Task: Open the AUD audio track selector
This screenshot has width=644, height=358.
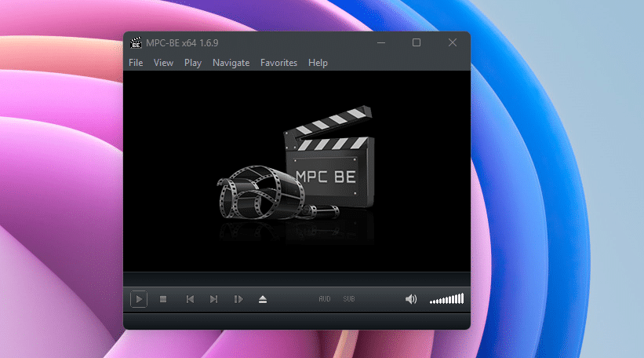Action: [325, 299]
